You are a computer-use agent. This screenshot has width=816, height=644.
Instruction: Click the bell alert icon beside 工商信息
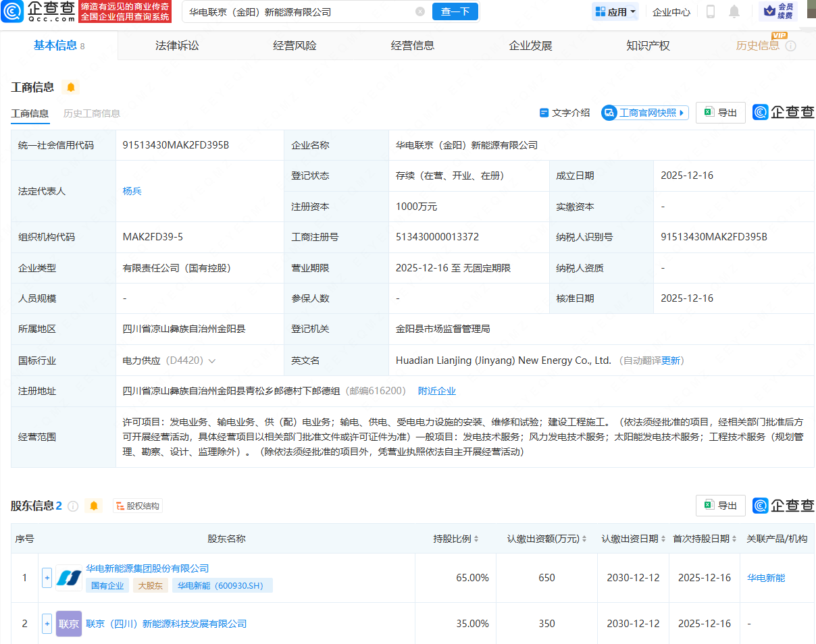coord(70,87)
